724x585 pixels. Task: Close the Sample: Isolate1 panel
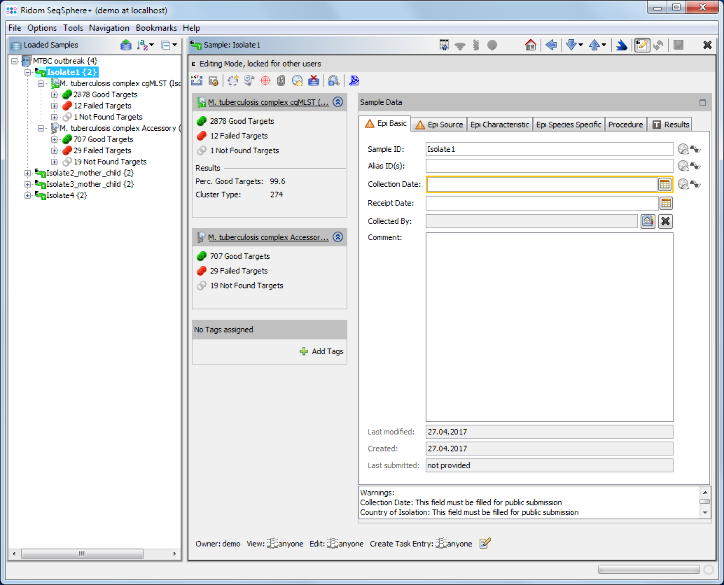707,45
